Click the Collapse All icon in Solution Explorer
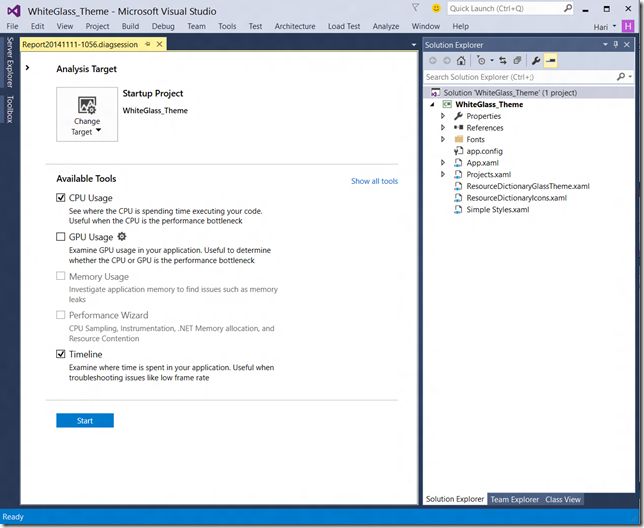Viewport: 644px width, 528px height. [517, 61]
